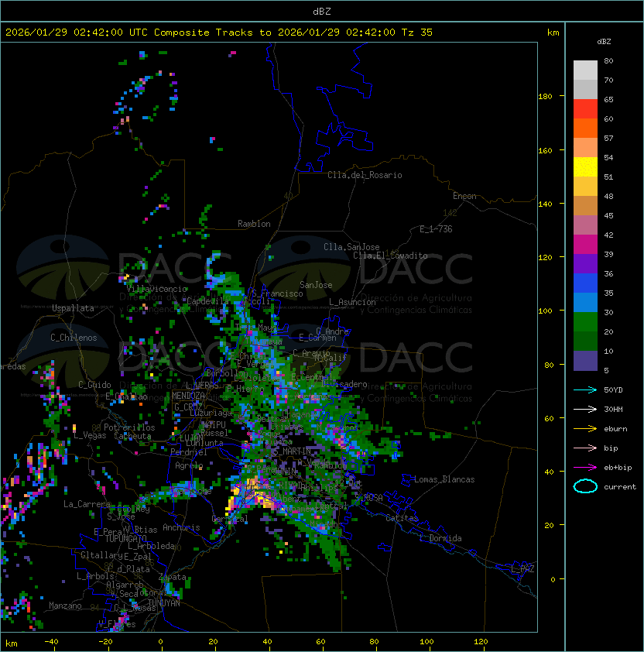Pick the purple 36–39 dBZ swatch
The image size is (644, 652).
click(x=585, y=263)
